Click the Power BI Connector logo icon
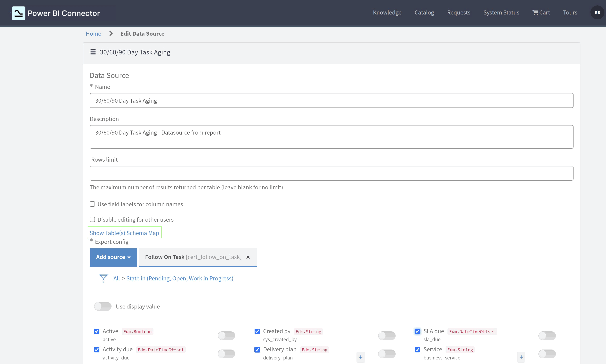This screenshot has width=606, height=364. click(x=18, y=13)
